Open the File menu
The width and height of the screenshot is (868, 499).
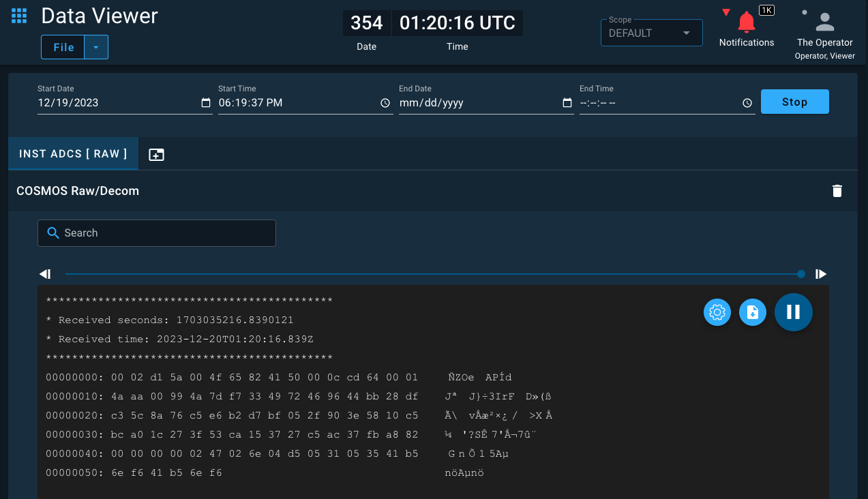(x=63, y=47)
